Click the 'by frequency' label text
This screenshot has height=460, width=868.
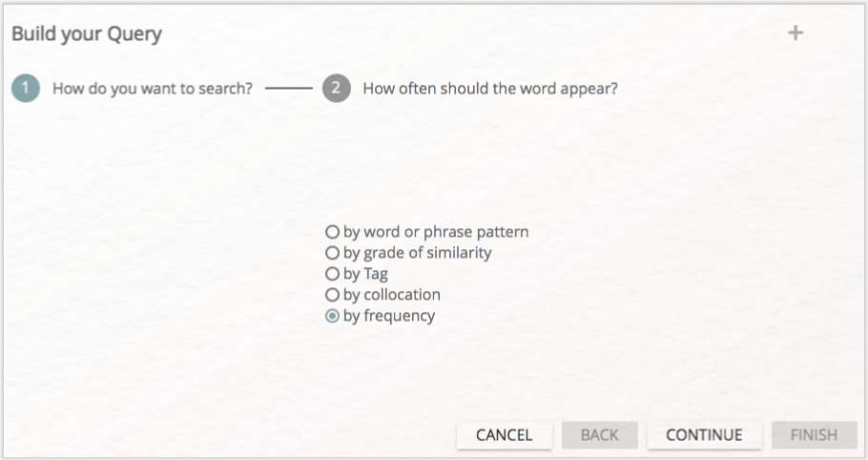pos(389,316)
